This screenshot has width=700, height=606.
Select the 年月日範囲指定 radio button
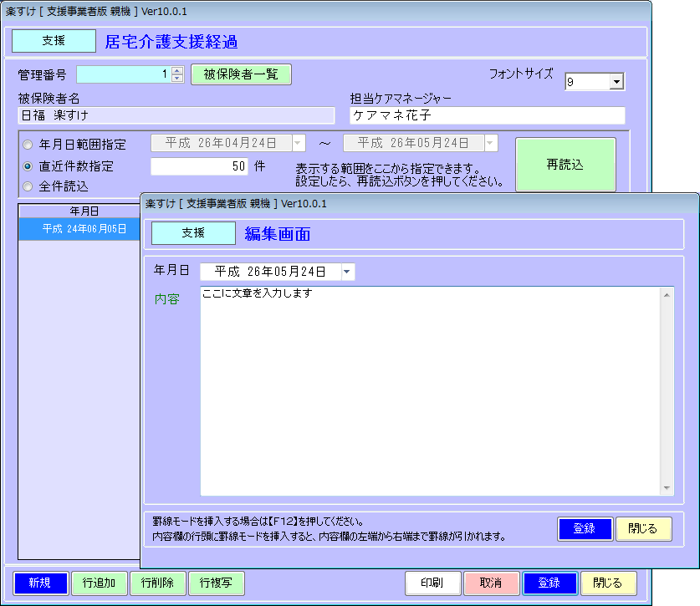point(28,145)
